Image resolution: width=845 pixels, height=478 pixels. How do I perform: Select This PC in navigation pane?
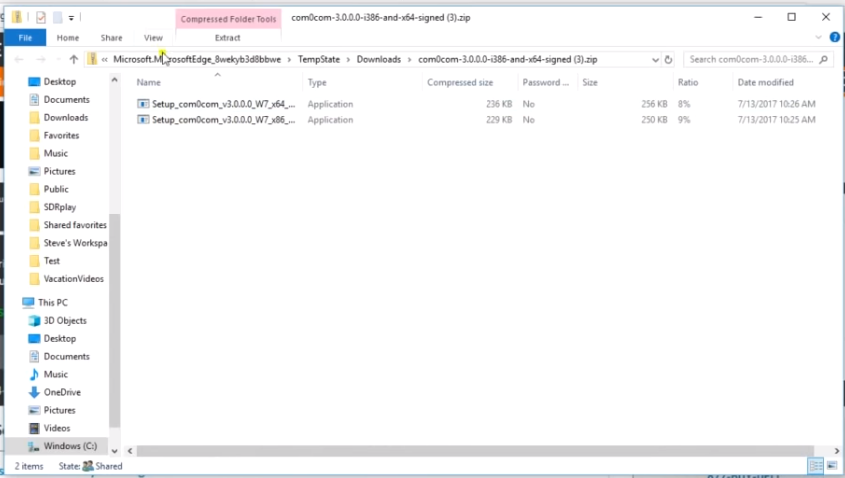[53, 302]
